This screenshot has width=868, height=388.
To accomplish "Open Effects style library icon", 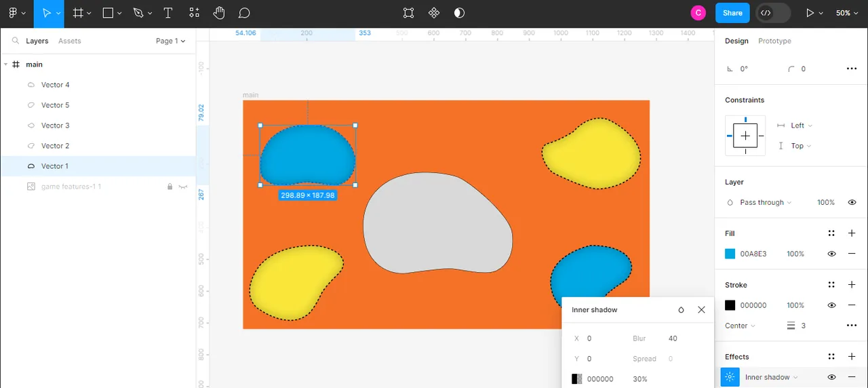I will (x=831, y=357).
